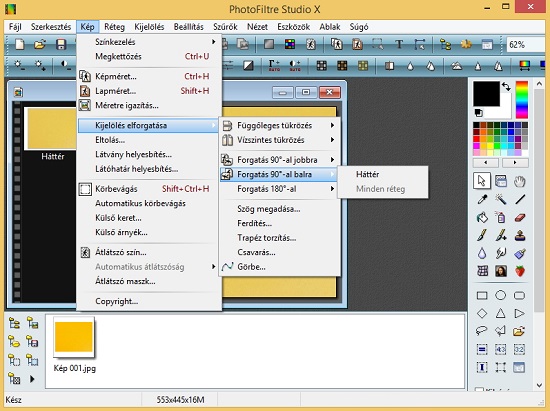Click the Text tool icon in toolbar
550x411 pixels.
tap(399, 45)
